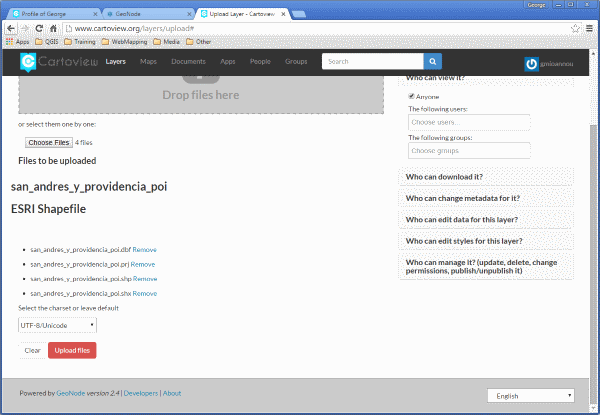Collapse Who can view it section
Viewport: 600px width, 415px height.
[486, 79]
